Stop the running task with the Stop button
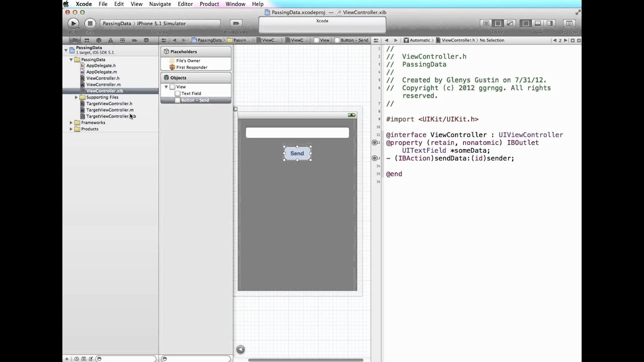Image resolution: width=644 pixels, height=362 pixels. click(90, 23)
